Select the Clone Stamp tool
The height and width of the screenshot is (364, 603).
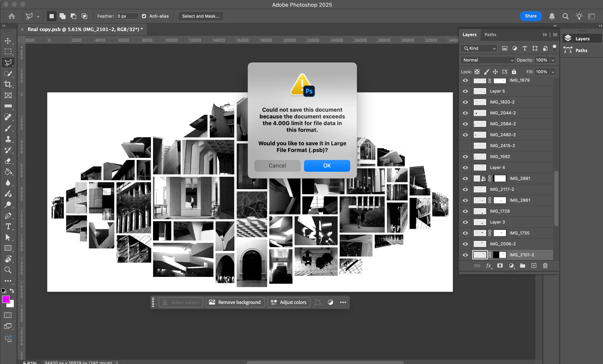tap(8, 139)
